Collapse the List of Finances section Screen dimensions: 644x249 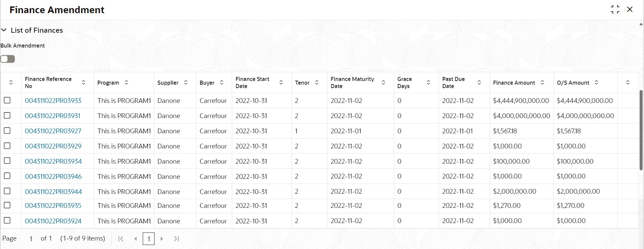4,30
